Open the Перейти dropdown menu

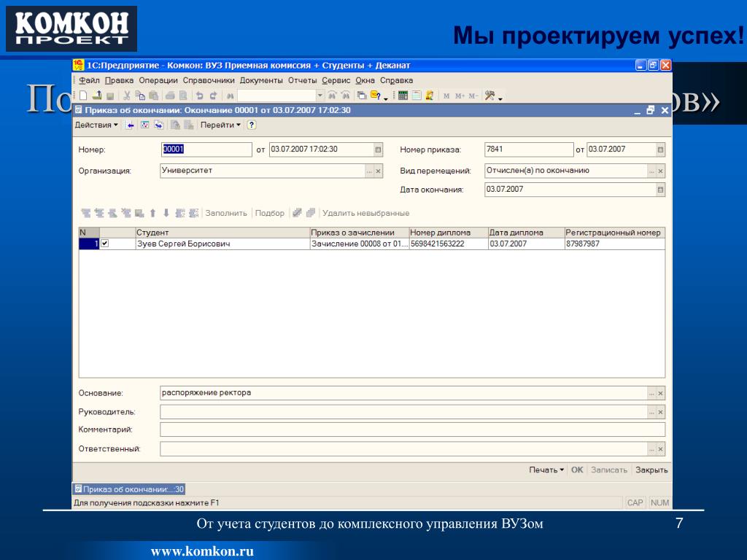click(220, 125)
